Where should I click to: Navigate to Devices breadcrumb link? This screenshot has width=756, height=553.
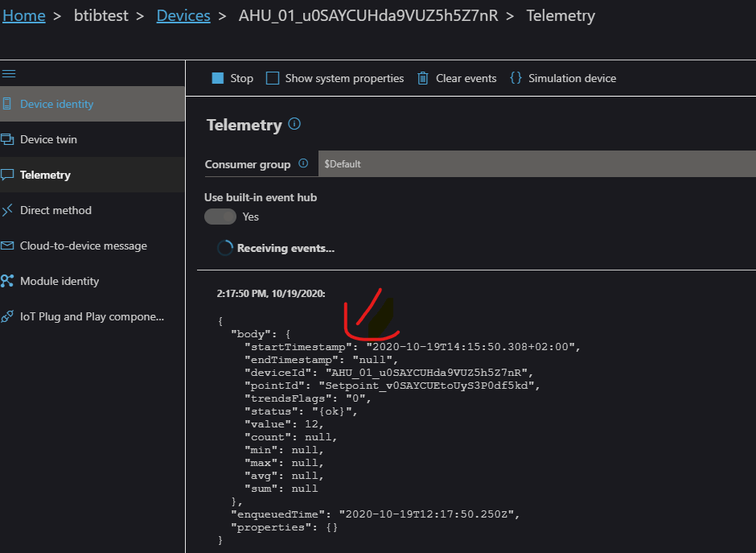(x=183, y=16)
